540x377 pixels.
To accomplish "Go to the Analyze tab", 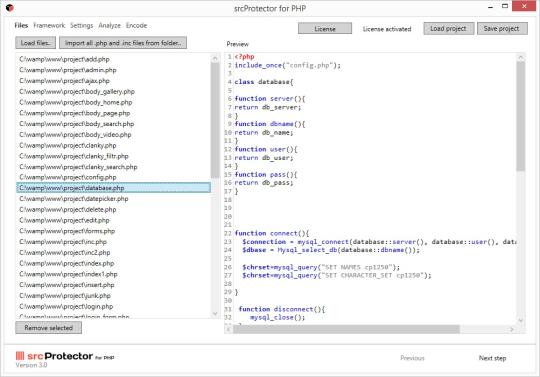I will pos(110,25).
